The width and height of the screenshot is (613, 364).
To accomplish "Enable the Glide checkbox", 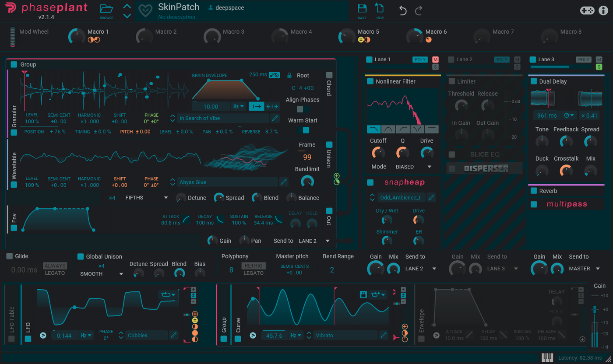I will (x=10, y=256).
